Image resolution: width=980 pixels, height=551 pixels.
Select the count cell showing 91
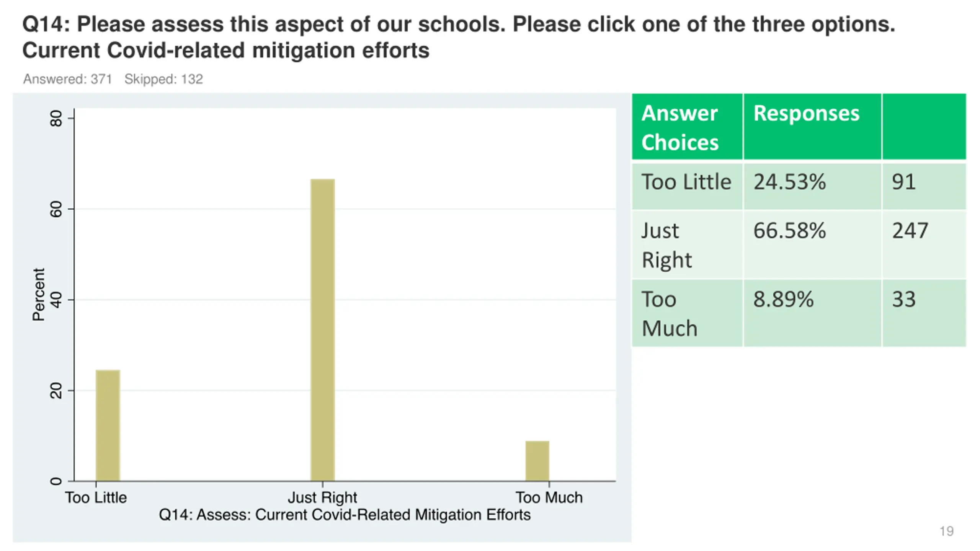pyautogui.click(x=924, y=186)
